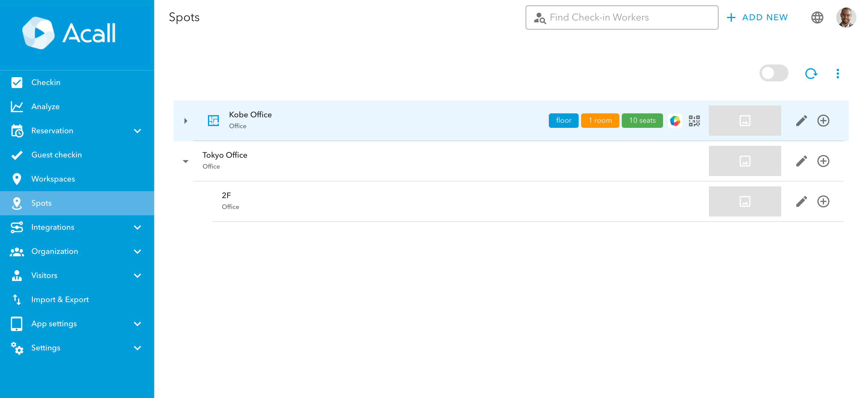The height and width of the screenshot is (398, 868).
Task: Edit the 2F spot with pencil icon
Action: click(x=801, y=201)
